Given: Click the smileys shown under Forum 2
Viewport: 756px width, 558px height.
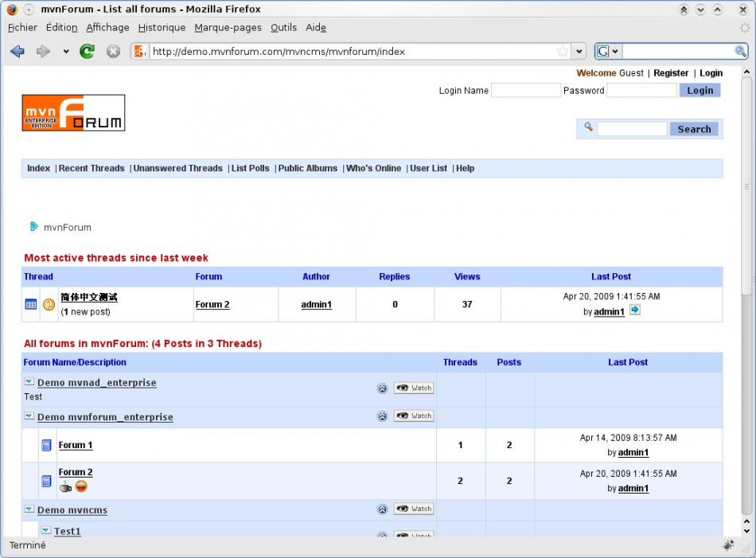Looking at the screenshot, I should [75, 486].
